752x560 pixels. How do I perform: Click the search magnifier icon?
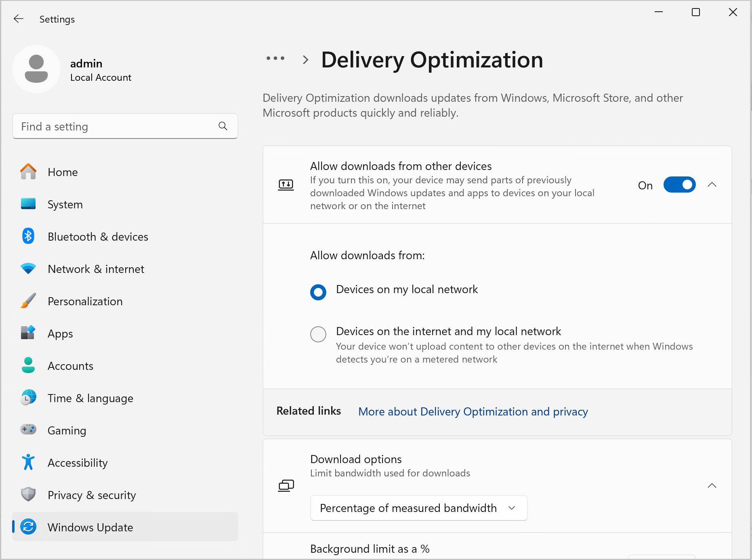(x=223, y=126)
